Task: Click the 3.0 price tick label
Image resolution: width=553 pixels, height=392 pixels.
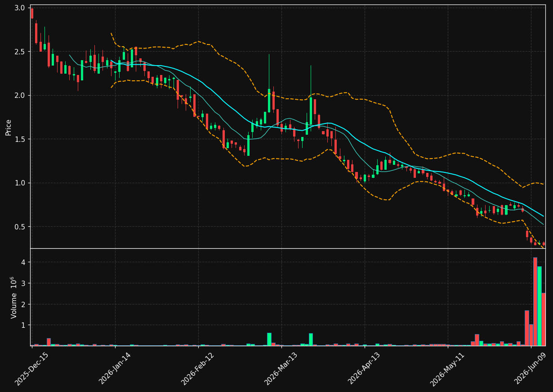Action: pyautogui.click(x=20, y=8)
